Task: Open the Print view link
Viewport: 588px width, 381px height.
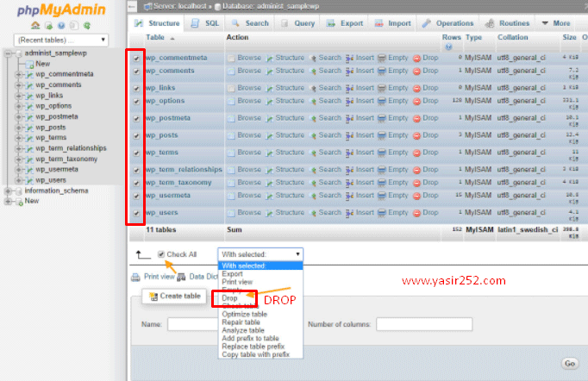Action: [160, 277]
